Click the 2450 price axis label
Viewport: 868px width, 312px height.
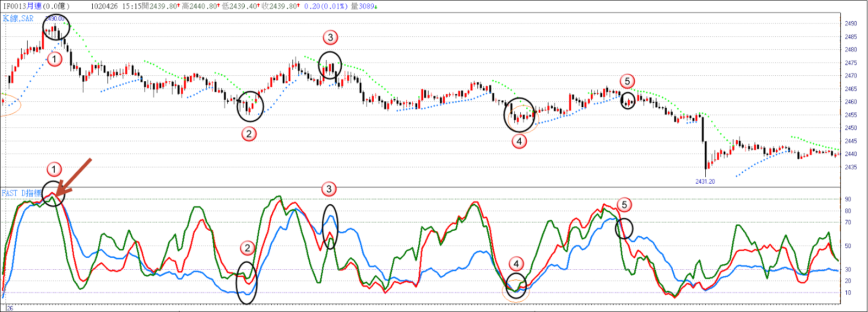coord(851,128)
